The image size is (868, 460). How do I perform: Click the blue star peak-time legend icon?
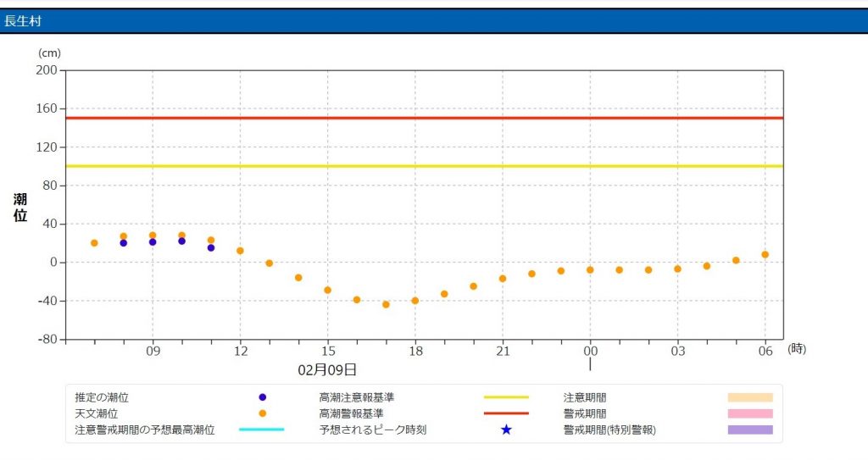[506, 430]
